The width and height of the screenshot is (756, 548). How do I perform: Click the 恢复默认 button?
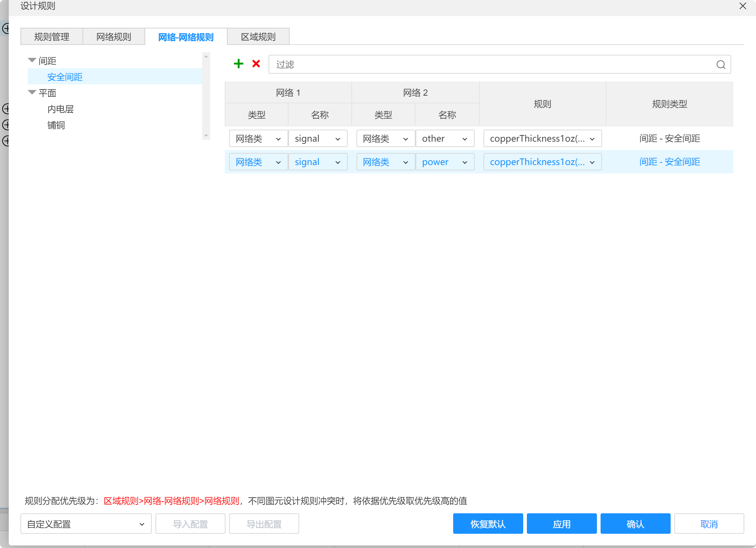click(x=488, y=524)
